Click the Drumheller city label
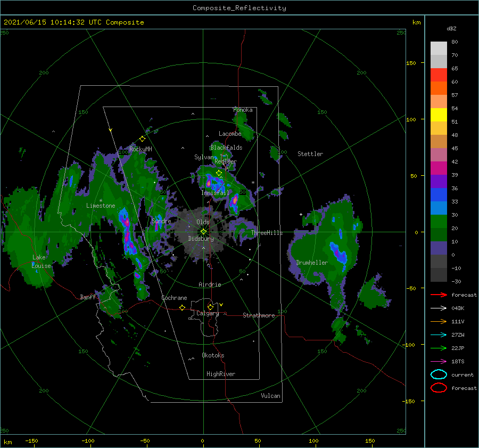The image size is (479, 448). pos(312,263)
